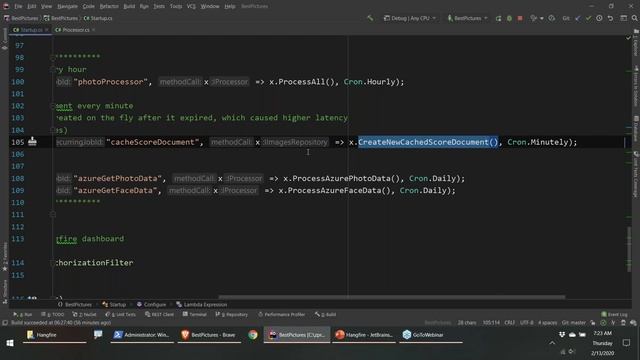This screenshot has width=640, height=360.
Task: Open the Refactor menu
Action: point(109,7)
